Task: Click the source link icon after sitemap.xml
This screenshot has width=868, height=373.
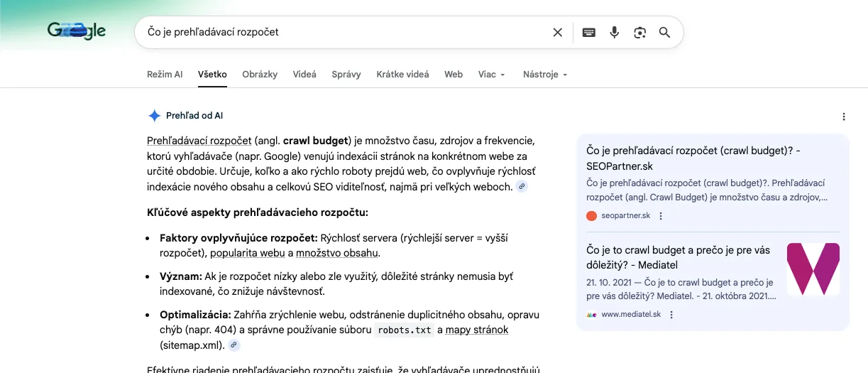Action: 234,345
